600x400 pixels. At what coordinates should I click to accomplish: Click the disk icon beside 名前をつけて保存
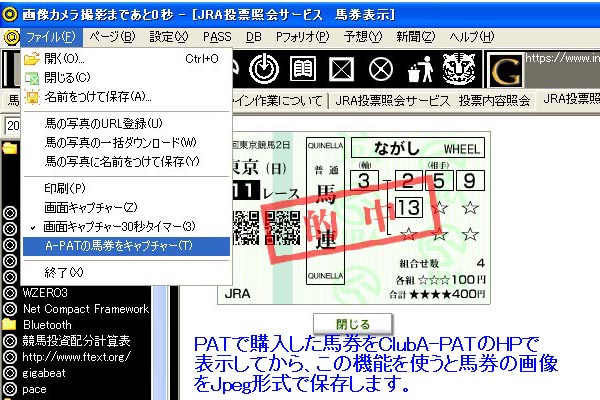point(32,97)
